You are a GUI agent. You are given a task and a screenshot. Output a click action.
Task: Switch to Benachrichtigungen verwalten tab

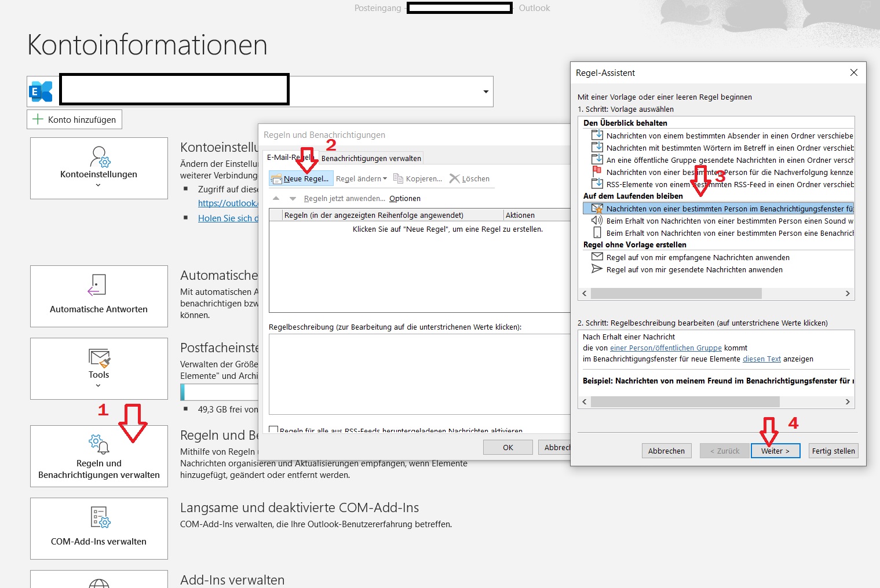pos(371,158)
